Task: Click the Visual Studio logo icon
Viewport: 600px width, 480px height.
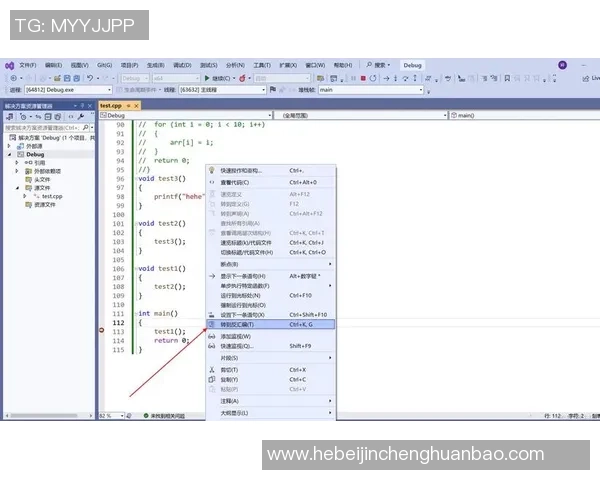Action: 9,65
